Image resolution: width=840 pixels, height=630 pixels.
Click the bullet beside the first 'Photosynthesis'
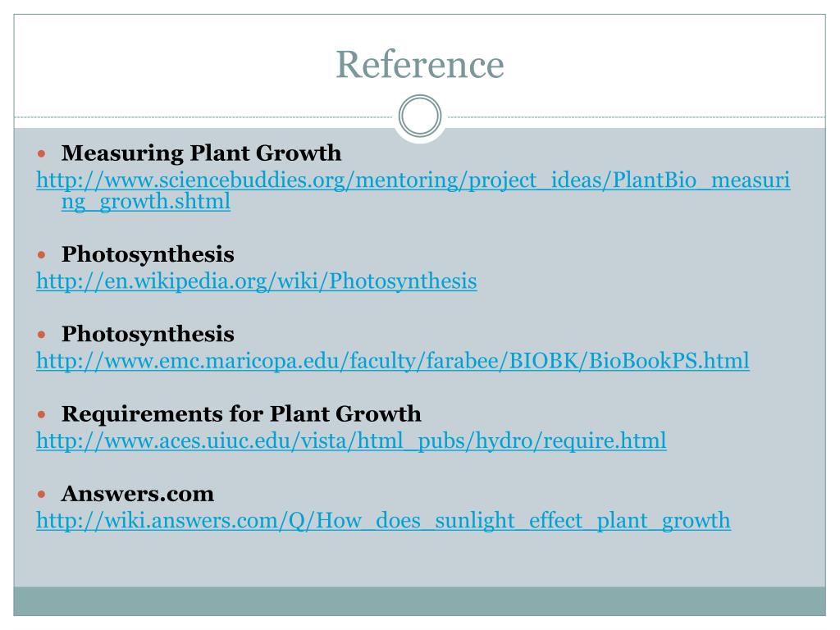[42, 256]
